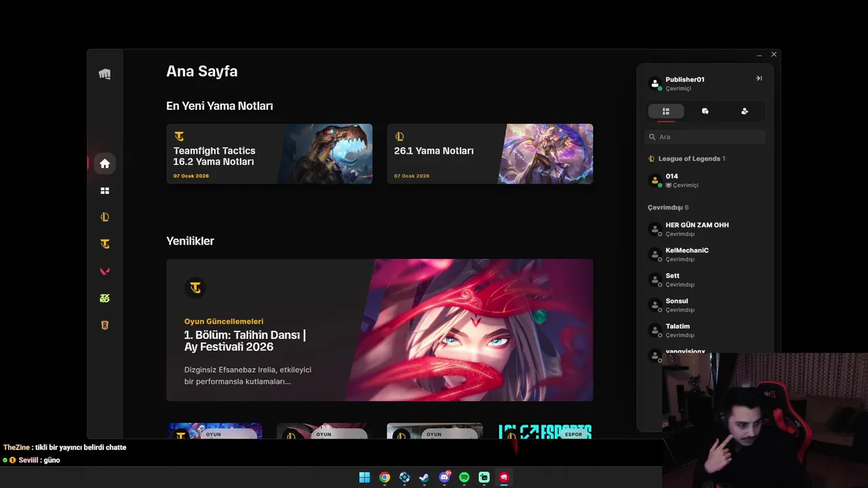Close the Riot Client window
This screenshot has width=868, height=488.
pos(774,54)
